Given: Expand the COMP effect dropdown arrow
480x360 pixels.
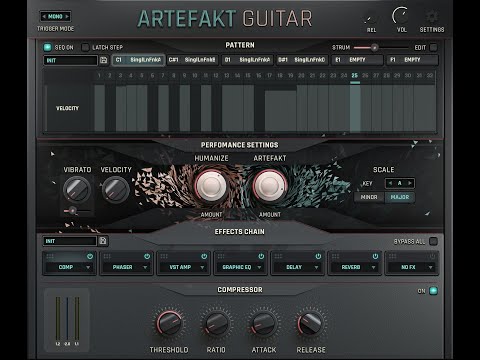Looking at the screenshot, I should click(88, 267).
